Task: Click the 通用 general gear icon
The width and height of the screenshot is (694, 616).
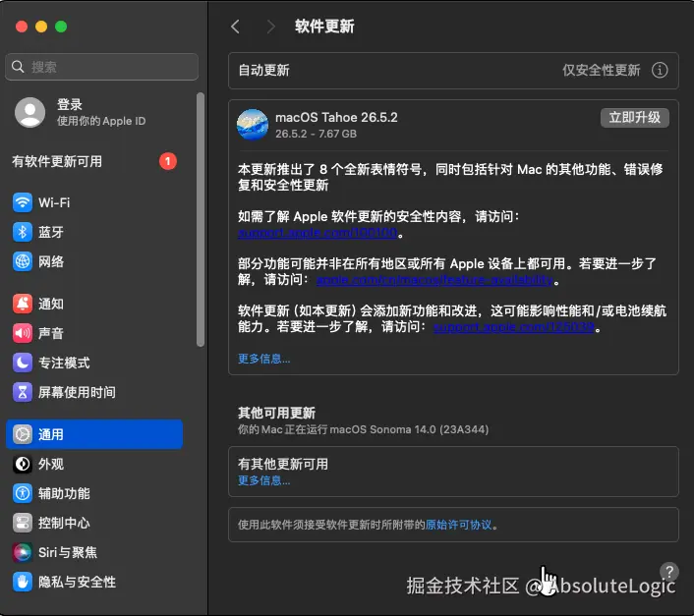Action: point(23,434)
